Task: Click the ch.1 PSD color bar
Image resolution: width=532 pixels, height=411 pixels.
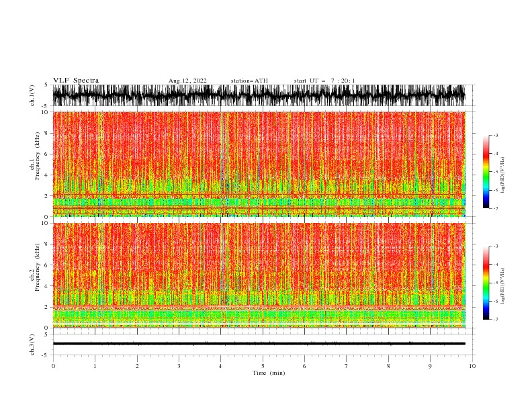Action: point(486,172)
